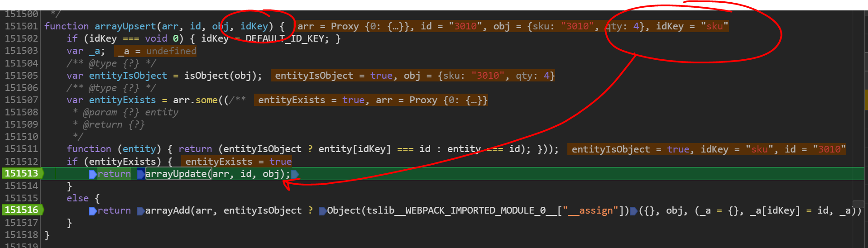Screen dimensions: 868x248
Task: Click the @return {?} comment
Action: point(114,124)
